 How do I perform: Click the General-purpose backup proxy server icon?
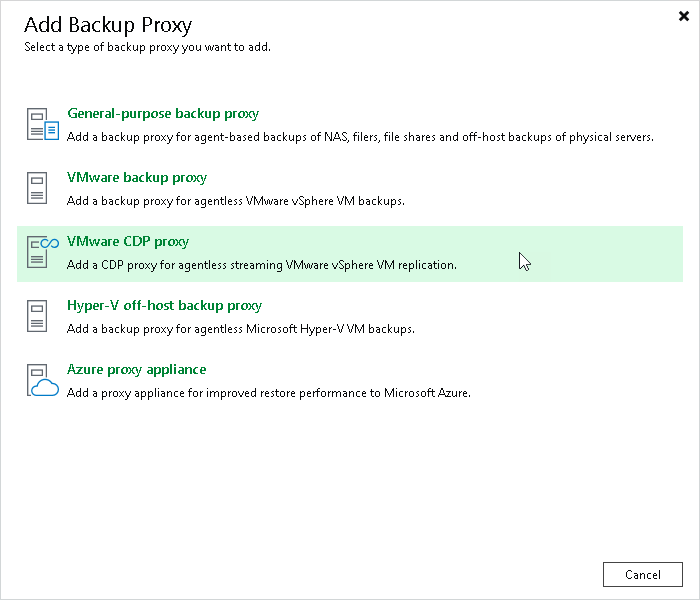point(42,124)
